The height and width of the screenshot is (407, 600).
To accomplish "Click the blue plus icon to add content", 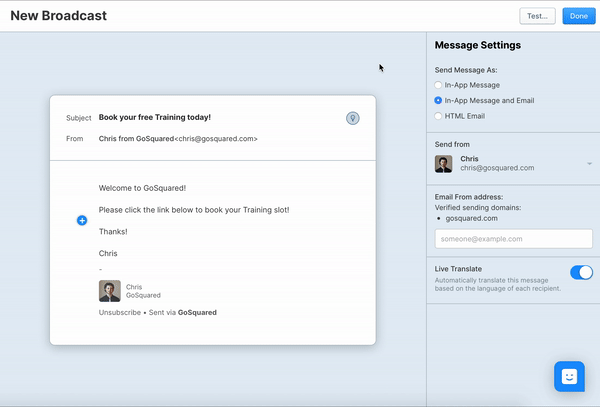I will [82, 220].
